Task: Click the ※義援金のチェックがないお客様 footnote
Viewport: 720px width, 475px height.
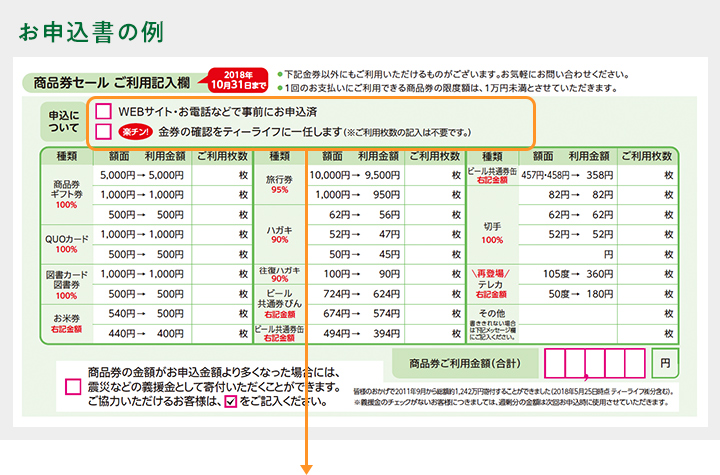Action: coord(511,402)
